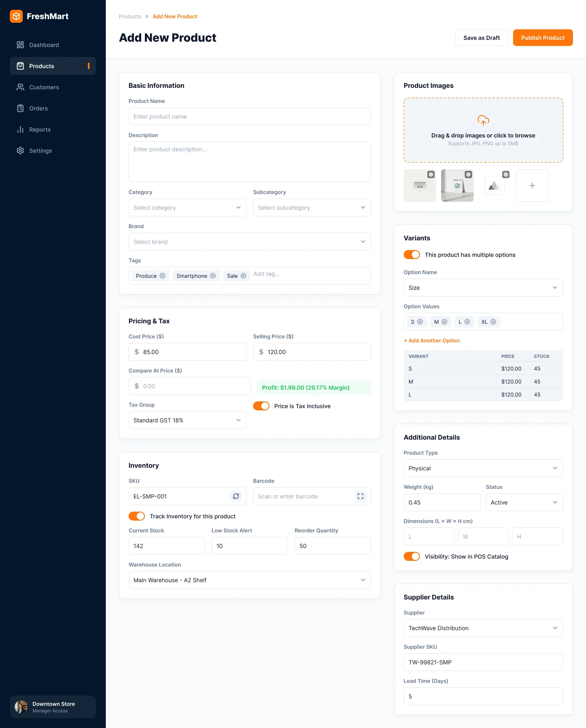
Task: Toggle Price is Tax Inclusive switch
Action: point(261,406)
